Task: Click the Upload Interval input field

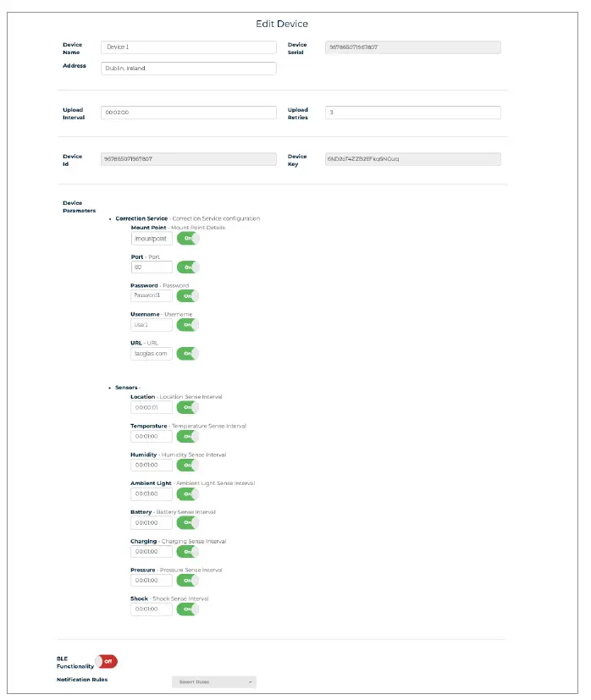Action: click(188, 113)
